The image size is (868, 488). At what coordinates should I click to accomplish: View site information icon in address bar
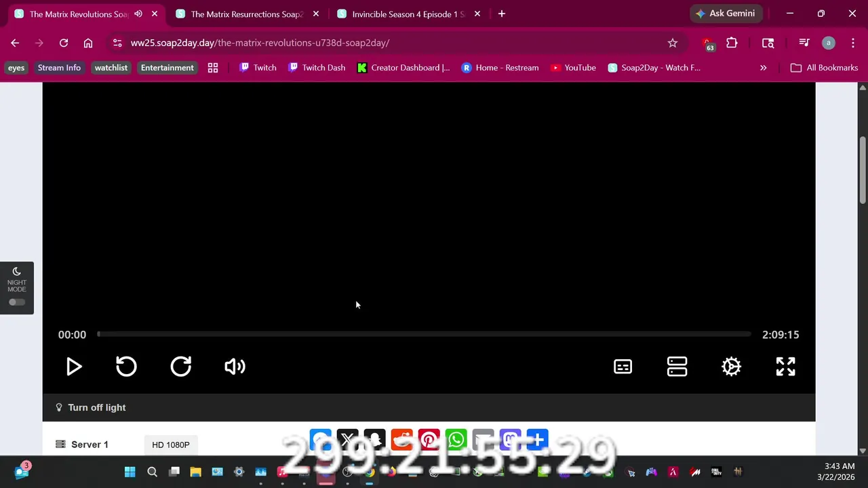click(x=117, y=43)
